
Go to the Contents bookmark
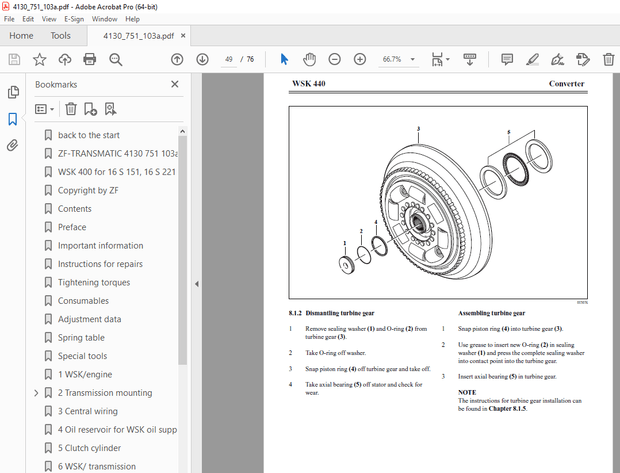(74, 209)
